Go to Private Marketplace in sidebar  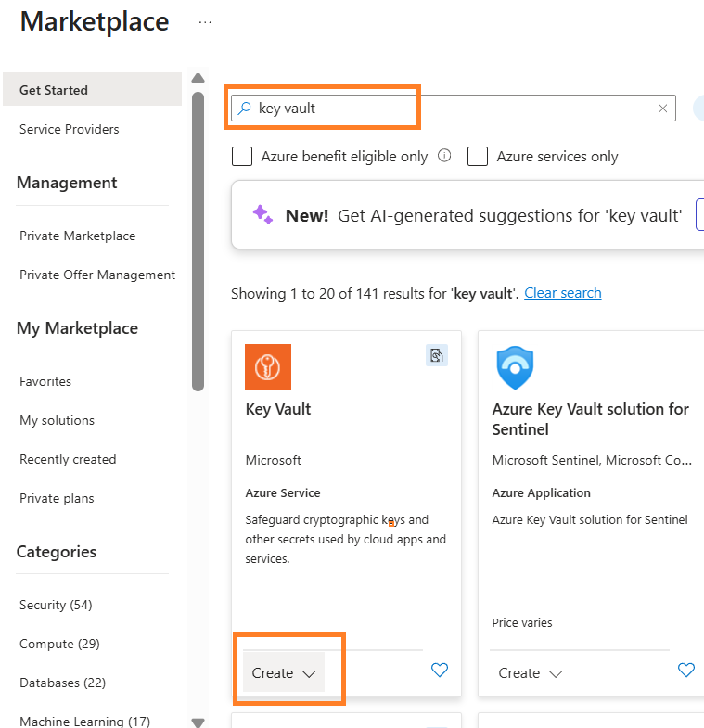coord(78,236)
